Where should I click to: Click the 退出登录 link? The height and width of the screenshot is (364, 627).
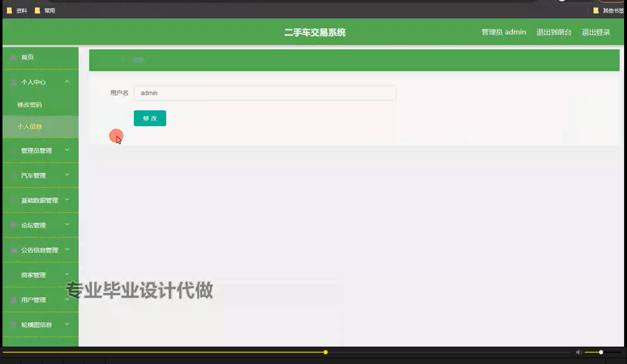(596, 32)
